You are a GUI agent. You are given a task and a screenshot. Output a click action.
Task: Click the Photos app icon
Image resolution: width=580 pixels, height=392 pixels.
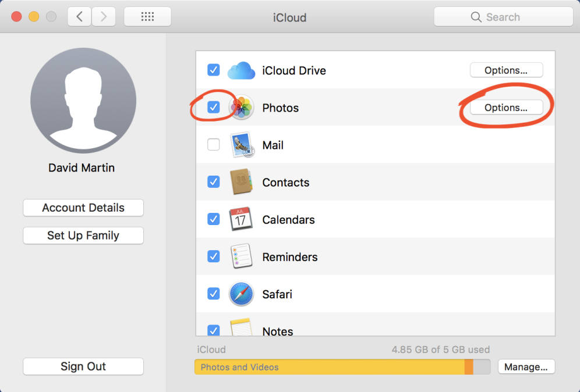242,108
